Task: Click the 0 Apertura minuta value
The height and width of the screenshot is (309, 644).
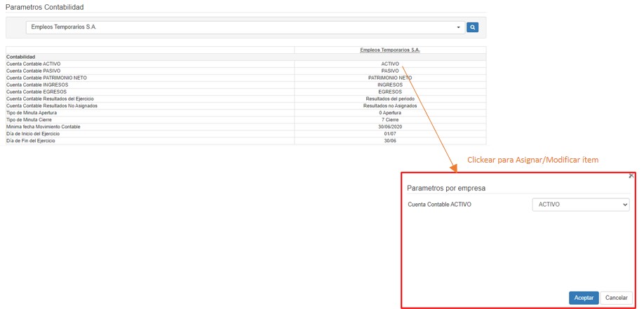Action: click(390, 113)
